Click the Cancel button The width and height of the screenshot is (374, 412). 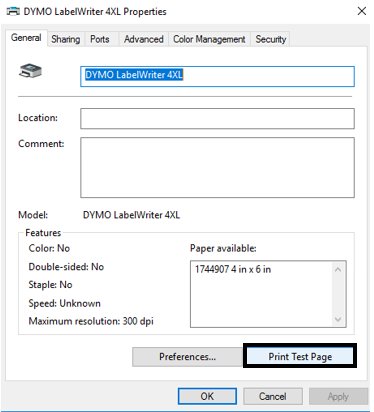click(273, 396)
